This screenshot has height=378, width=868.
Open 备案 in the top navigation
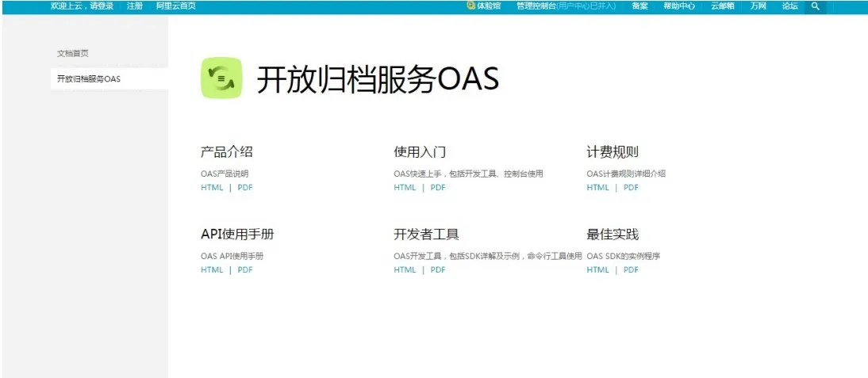[639, 6]
